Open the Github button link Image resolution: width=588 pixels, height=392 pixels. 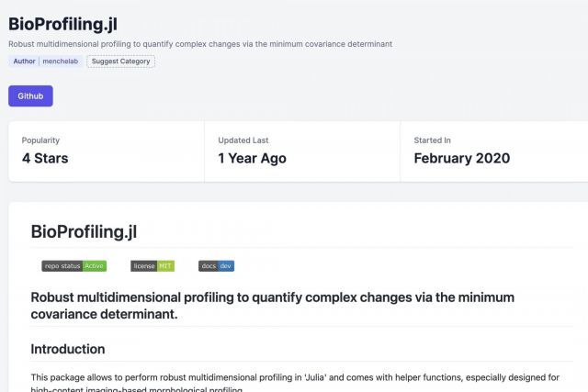click(x=30, y=95)
